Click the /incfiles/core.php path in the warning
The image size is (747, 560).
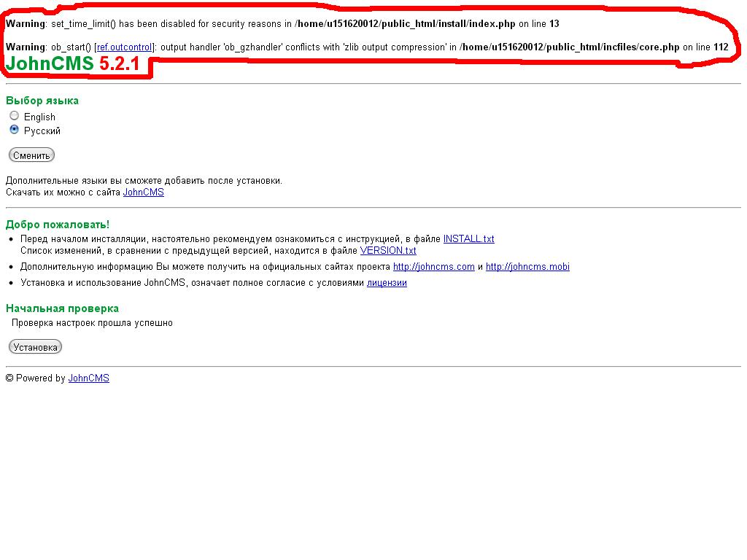[x=570, y=47]
